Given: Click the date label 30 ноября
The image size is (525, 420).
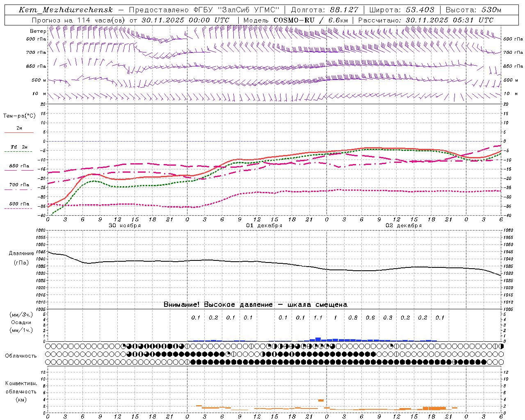Looking at the screenshot, I should pyautogui.click(x=124, y=226).
